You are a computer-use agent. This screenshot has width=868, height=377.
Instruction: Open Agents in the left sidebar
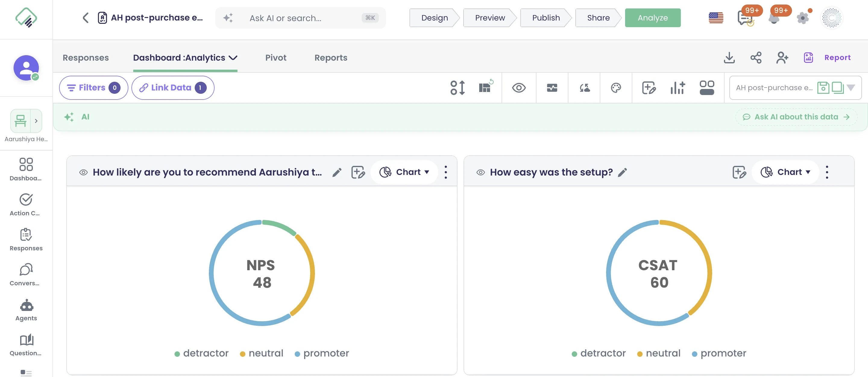click(26, 309)
